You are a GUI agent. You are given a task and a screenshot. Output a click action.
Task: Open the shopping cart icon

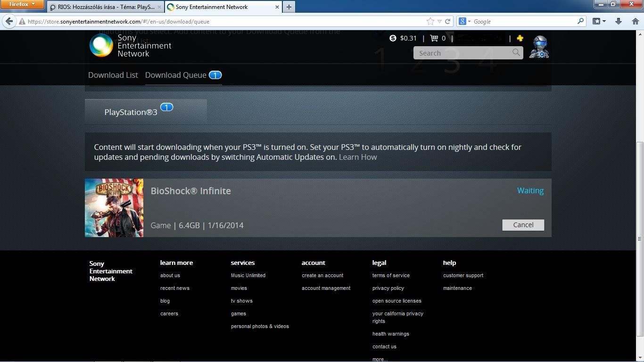point(434,38)
